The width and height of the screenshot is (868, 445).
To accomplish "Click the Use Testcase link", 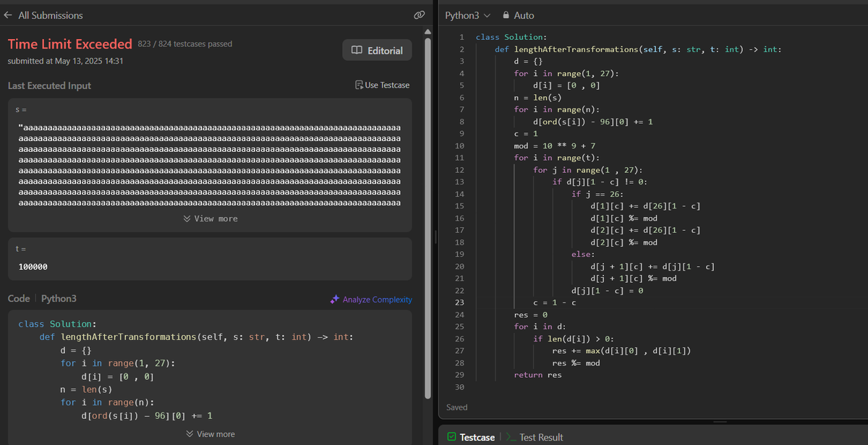I will point(383,85).
